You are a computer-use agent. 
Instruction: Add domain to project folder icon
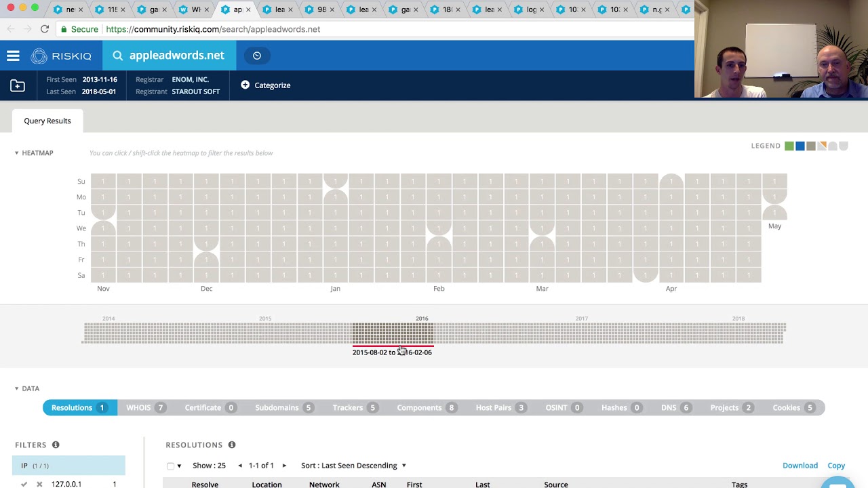(x=18, y=85)
